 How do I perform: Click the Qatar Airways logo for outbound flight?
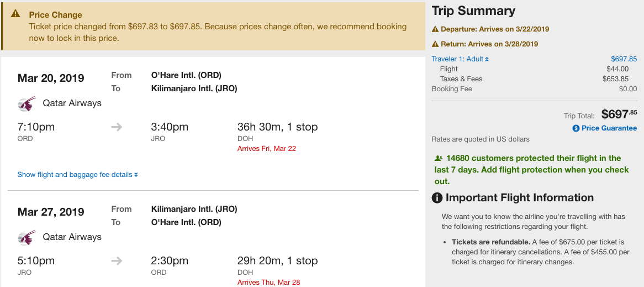coord(26,103)
